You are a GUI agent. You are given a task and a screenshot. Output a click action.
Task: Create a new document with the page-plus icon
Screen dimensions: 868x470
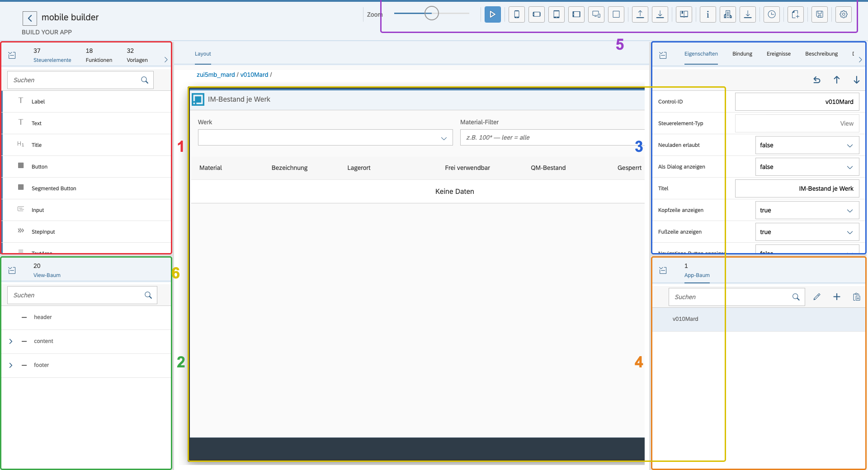click(796, 14)
